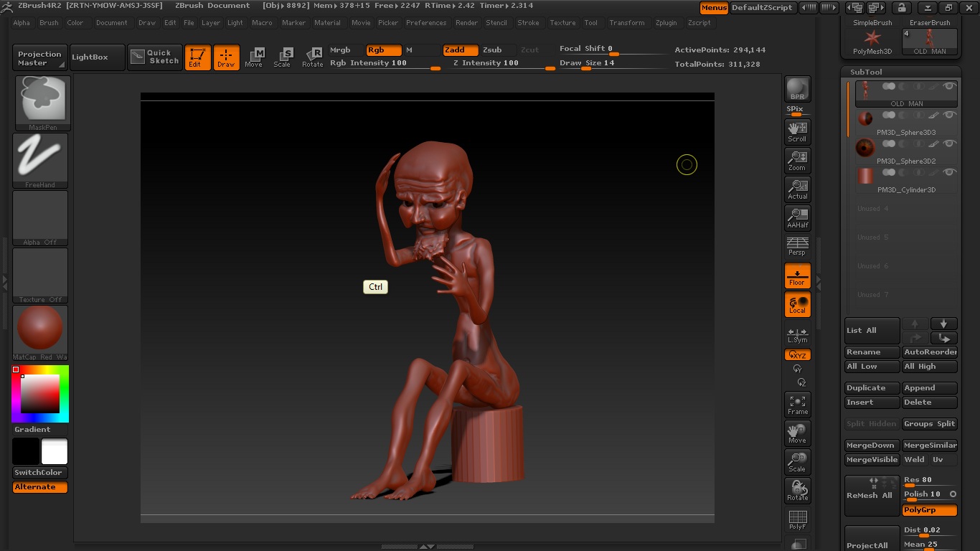The width and height of the screenshot is (980, 551).
Task: Open the Brush menu
Action: coord(49,23)
